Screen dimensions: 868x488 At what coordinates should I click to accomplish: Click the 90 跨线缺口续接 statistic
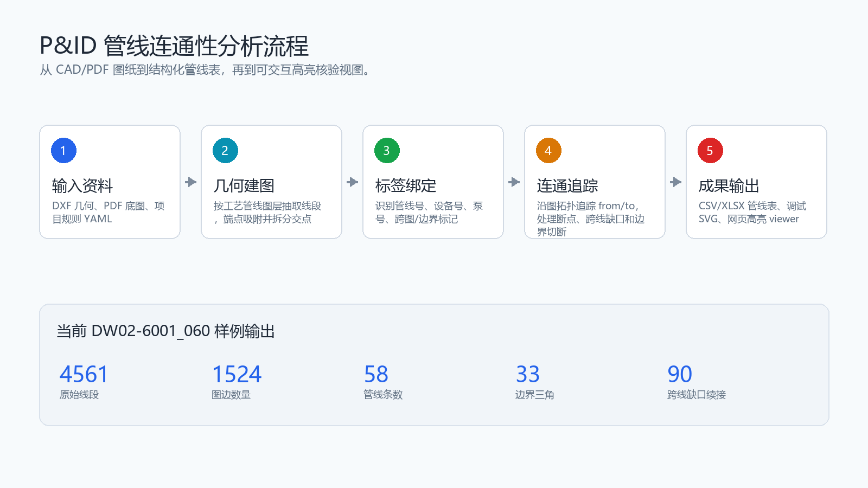click(697, 382)
